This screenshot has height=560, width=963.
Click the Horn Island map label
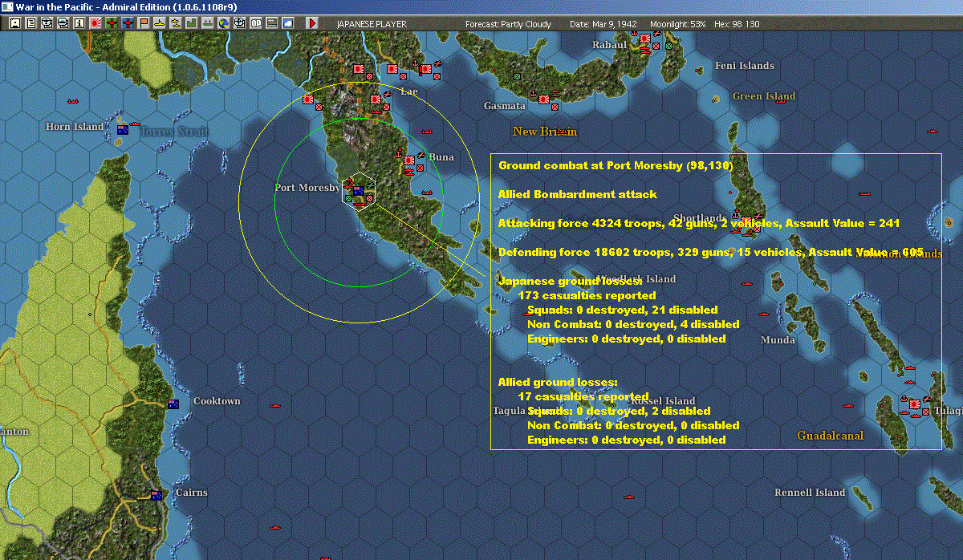[75, 127]
